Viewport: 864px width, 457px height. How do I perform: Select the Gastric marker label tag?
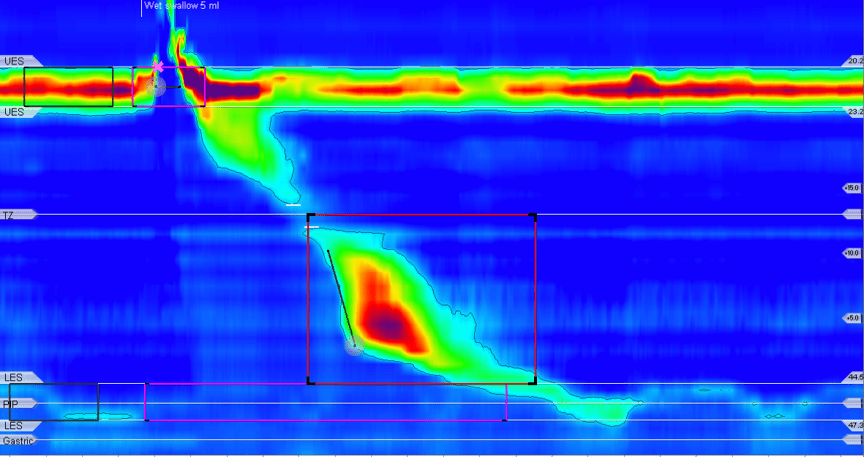tap(18, 440)
